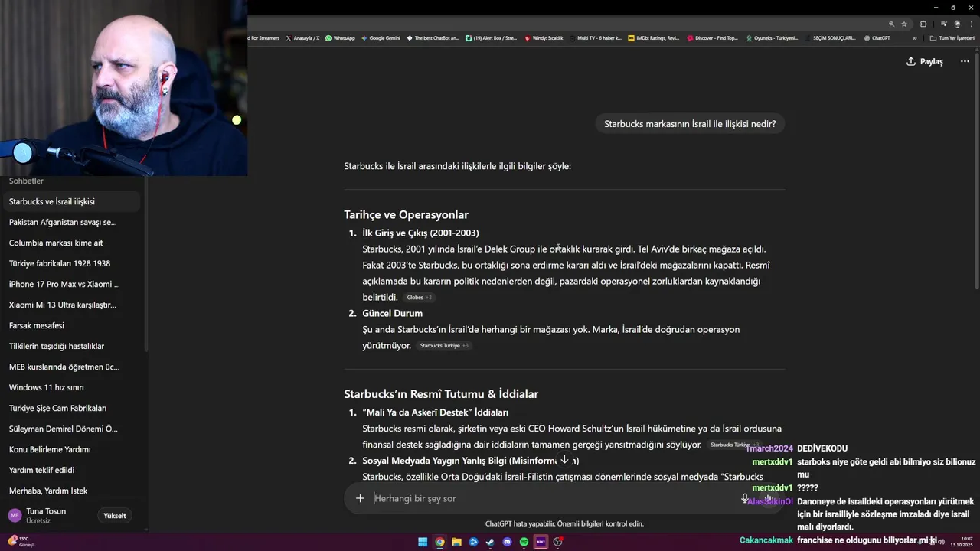Open the Merhaba, Yardım İstek chat
This screenshot has width=980, height=551.
pos(70,491)
